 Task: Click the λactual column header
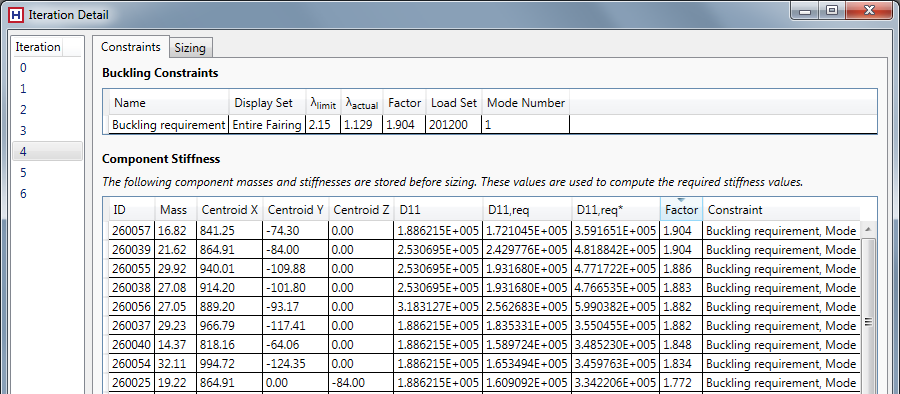362,103
